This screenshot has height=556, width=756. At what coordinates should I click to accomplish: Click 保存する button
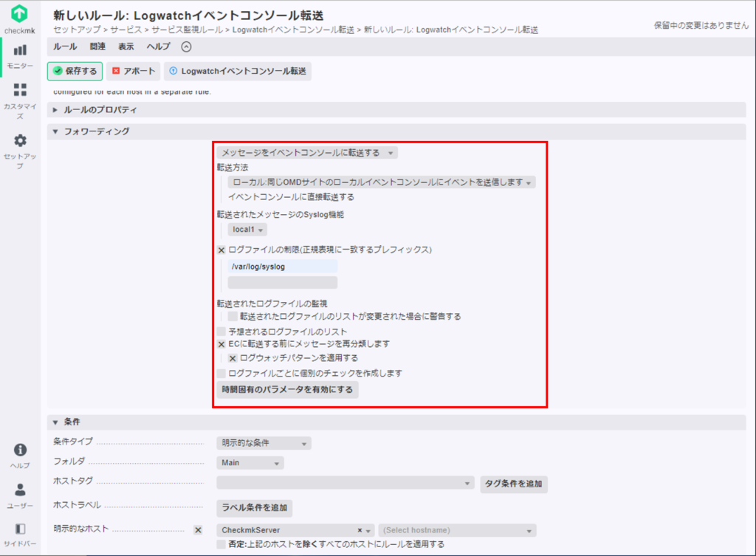click(75, 71)
